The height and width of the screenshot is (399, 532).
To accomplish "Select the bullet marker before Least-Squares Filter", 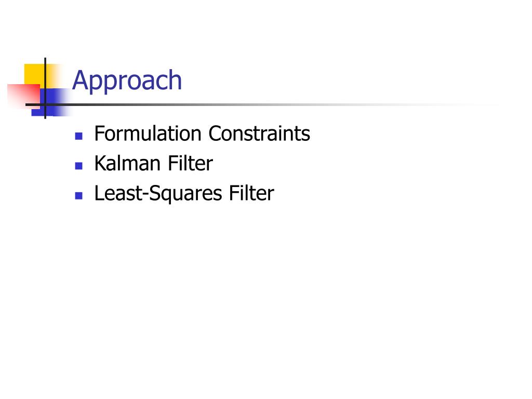I will pos(79,196).
